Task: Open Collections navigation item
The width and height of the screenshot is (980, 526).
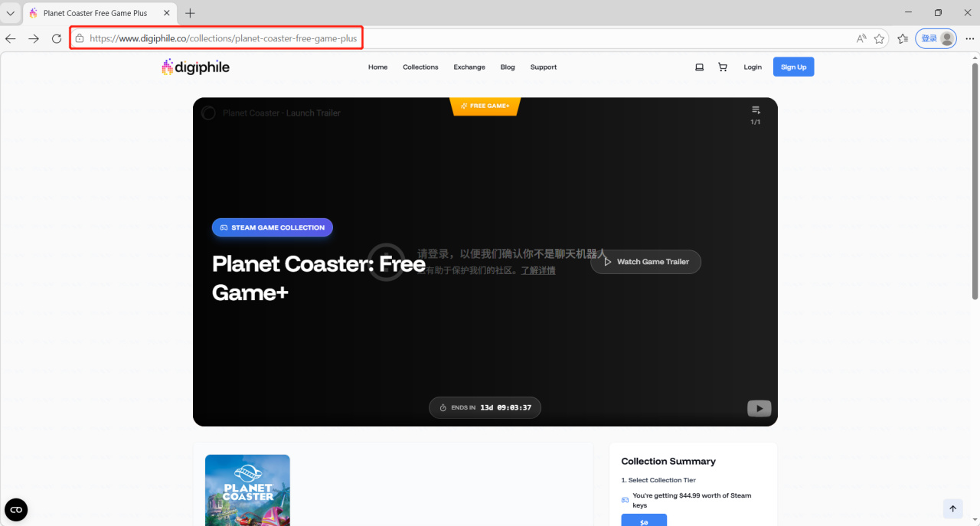Action: (x=420, y=67)
